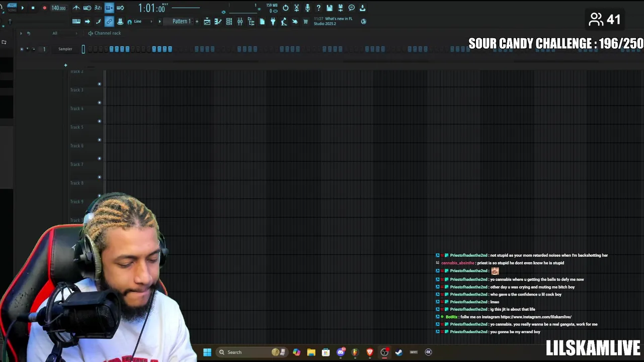Viewport: 644px width, 362px height.
Task: Expand the channel rack options arrow
Action: (21, 33)
